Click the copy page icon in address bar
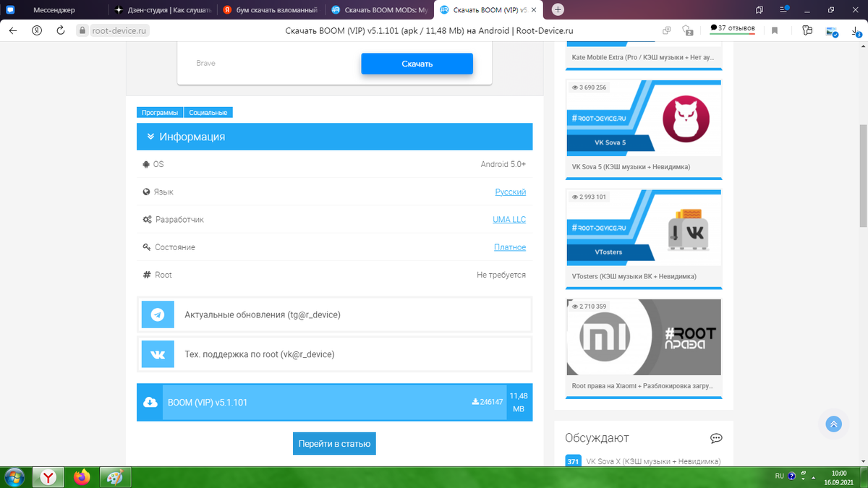The height and width of the screenshot is (488, 868). [667, 30]
